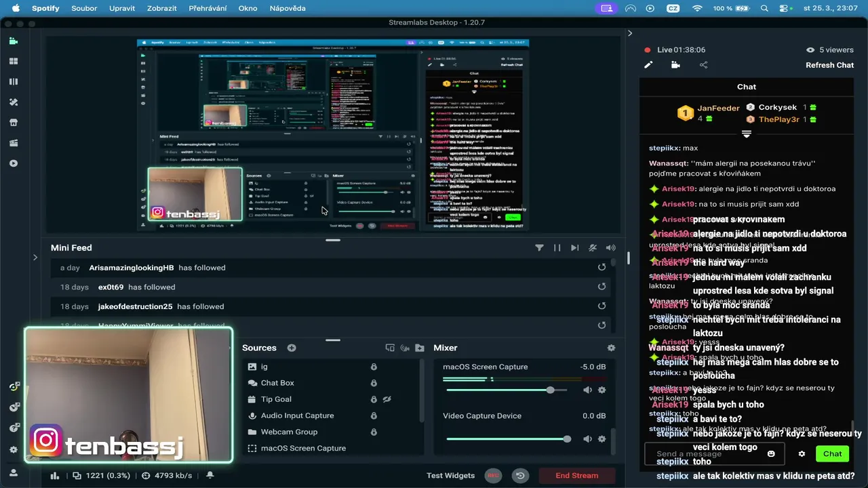This screenshot has height=488, width=868.
Task: Open the App Store icon in sidebar
Action: pyautogui.click(x=14, y=123)
